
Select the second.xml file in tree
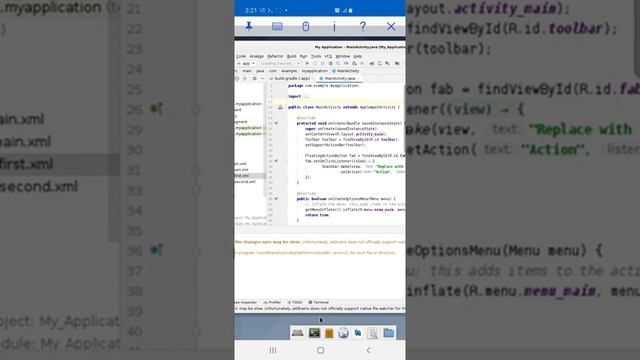click(x=245, y=182)
